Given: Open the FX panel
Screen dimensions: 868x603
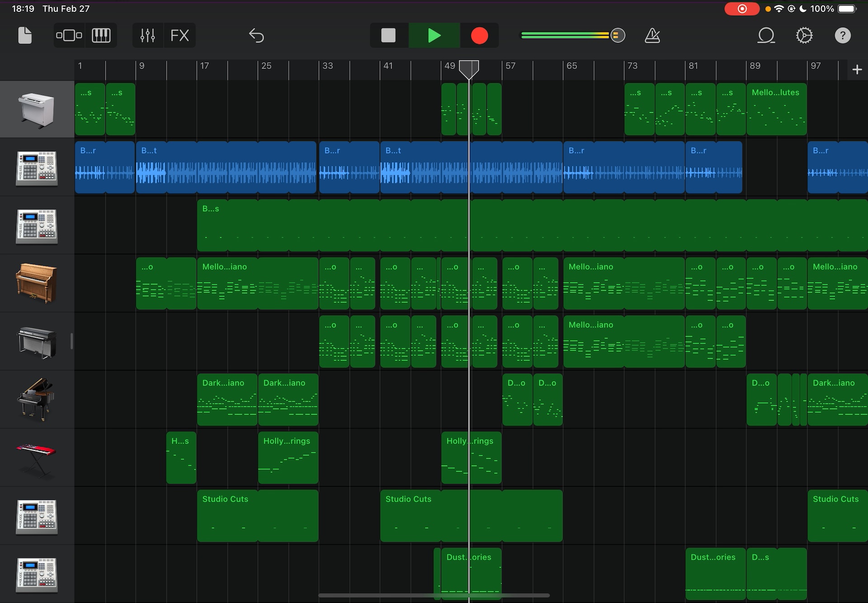Looking at the screenshot, I should coord(179,35).
